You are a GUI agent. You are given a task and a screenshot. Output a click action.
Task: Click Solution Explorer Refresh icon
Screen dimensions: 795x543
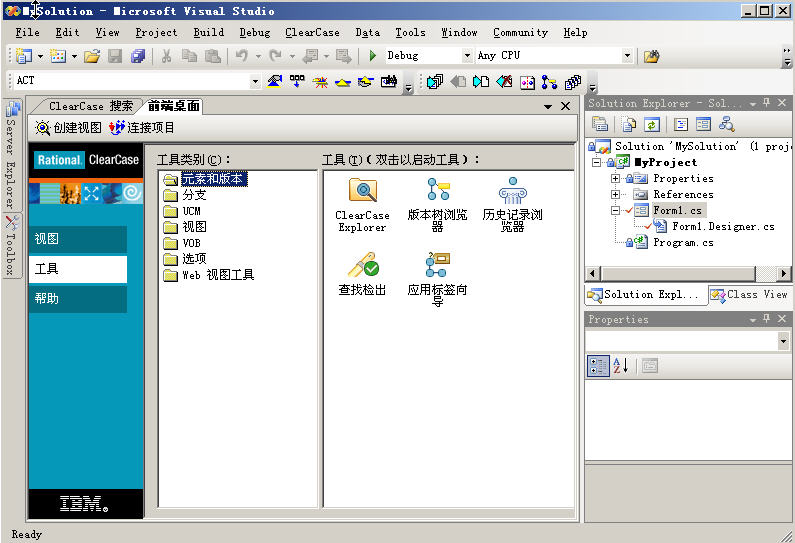point(652,124)
